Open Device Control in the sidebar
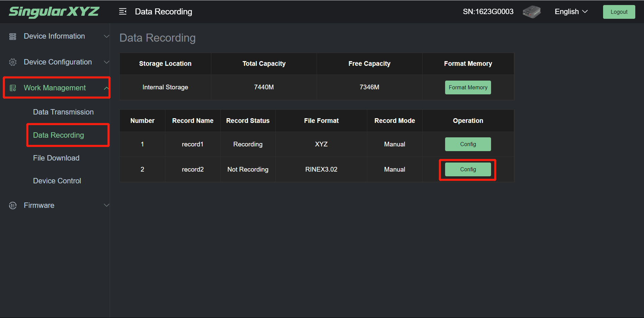The height and width of the screenshot is (318, 644). point(57,181)
